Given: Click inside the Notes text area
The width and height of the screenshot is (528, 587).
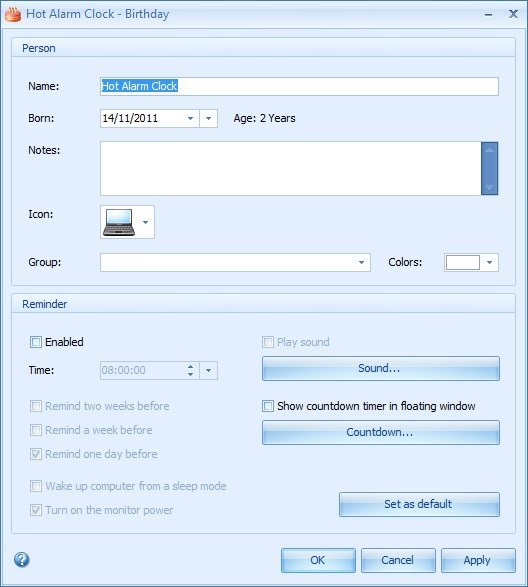Looking at the screenshot, I should coord(291,168).
